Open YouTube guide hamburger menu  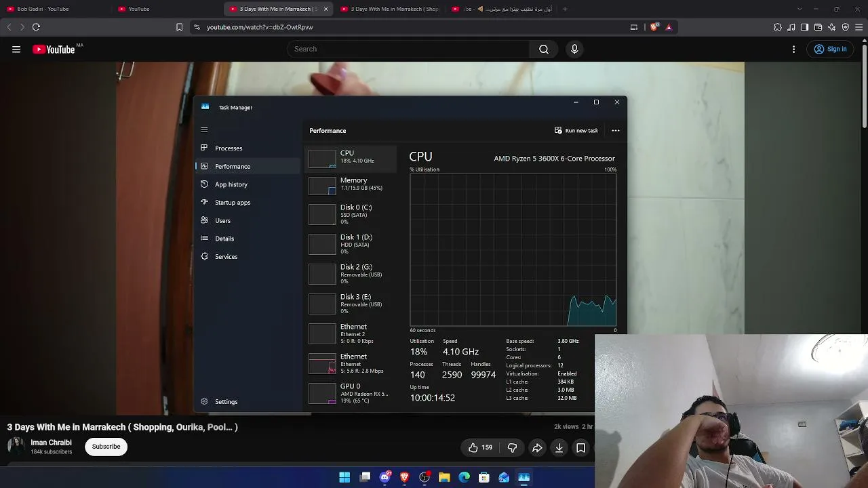pos(16,49)
